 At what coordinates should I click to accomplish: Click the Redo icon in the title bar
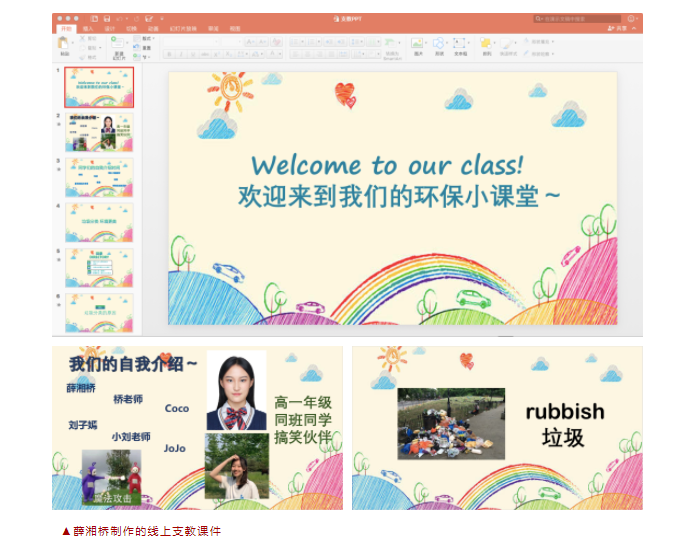[136, 19]
